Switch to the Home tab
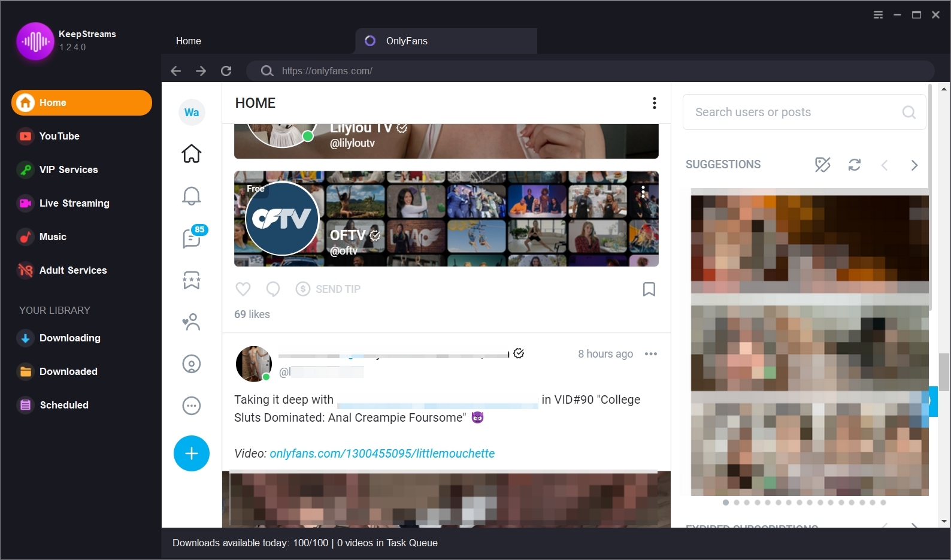The width and height of the screenshot is (951, 560). pos(189,41)
